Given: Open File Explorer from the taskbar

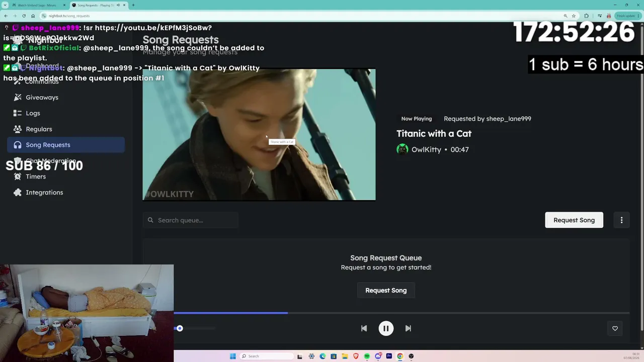Looking at the screenshot, I should 345,356.
